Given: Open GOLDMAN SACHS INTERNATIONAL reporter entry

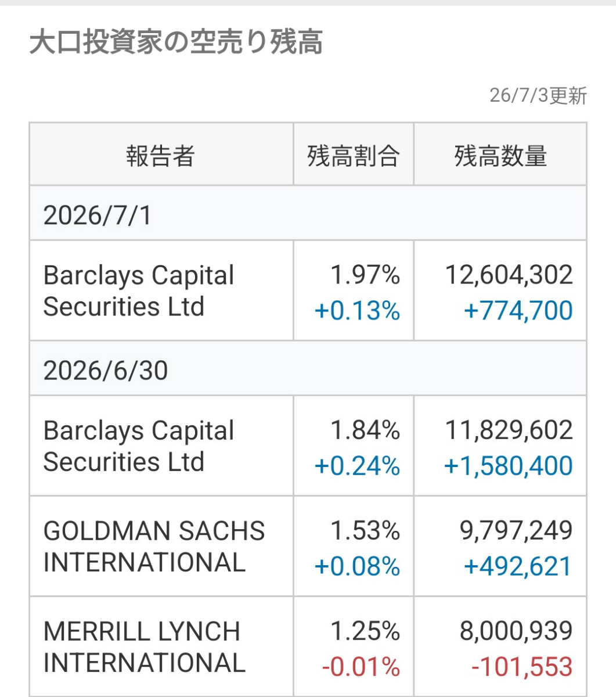Looking at the screenshot, I should 154,547.
